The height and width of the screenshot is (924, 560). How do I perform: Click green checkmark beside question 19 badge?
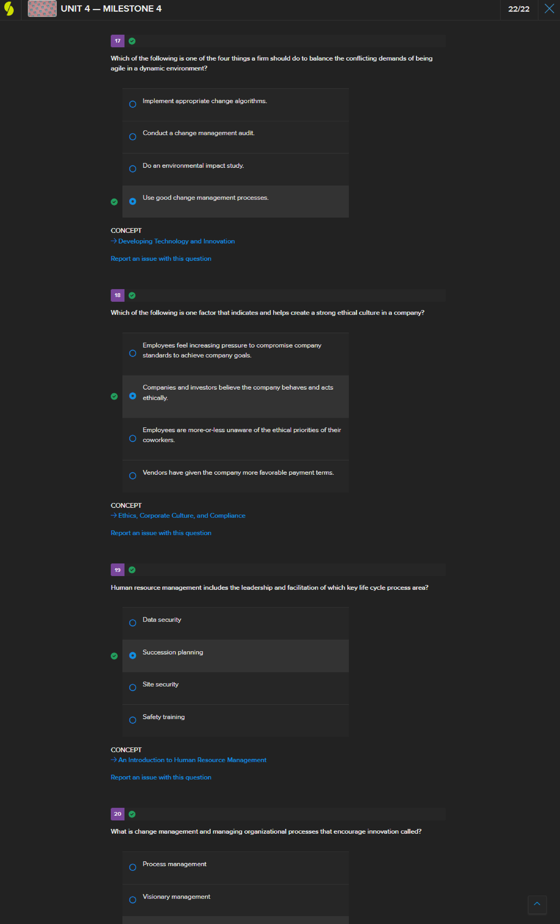coord(132,570)
